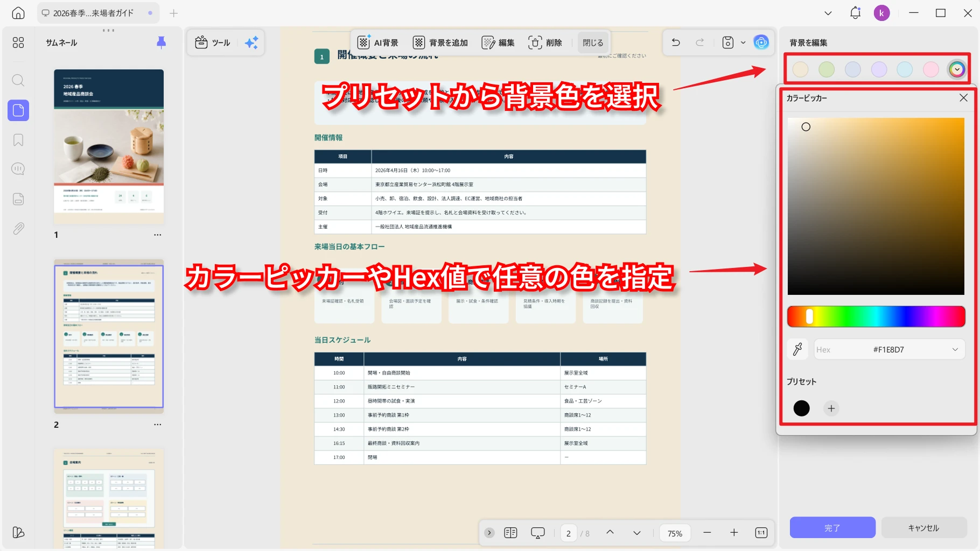Select 編集 in the background toolbar

pyautogui.click(x=498, y=43)
